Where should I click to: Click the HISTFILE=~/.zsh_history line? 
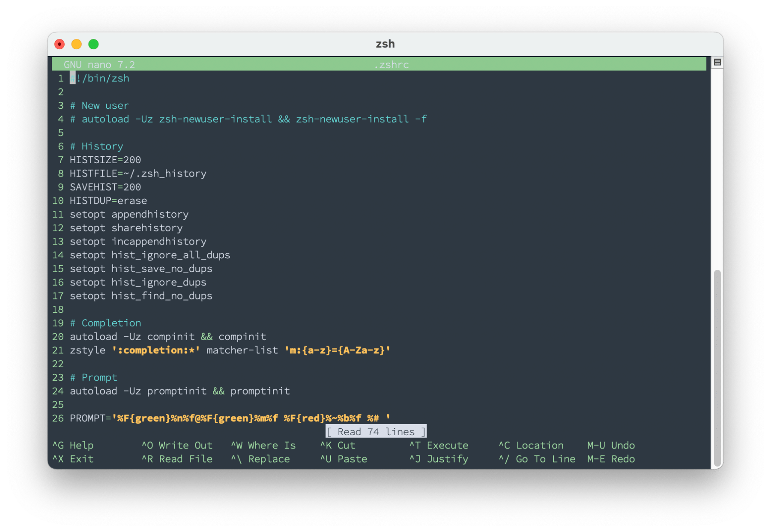pos(138,173)
